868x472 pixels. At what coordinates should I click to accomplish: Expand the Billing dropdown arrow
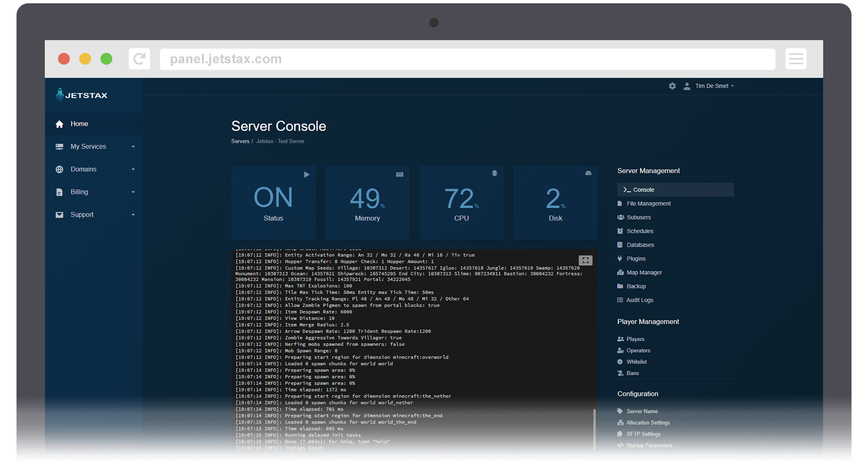(133, 192)
